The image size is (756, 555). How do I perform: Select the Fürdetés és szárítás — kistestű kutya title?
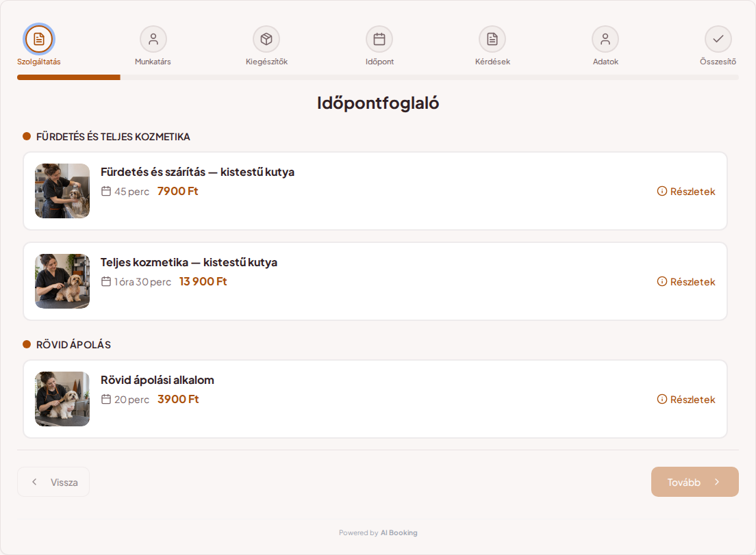click(x=197, y=172)
